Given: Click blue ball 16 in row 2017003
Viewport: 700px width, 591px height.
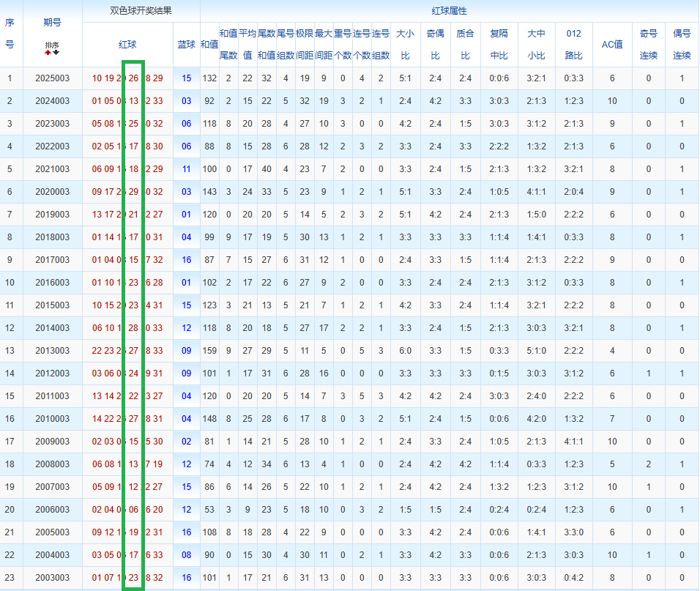Looking at the screenshot, I should coord(187,260).
